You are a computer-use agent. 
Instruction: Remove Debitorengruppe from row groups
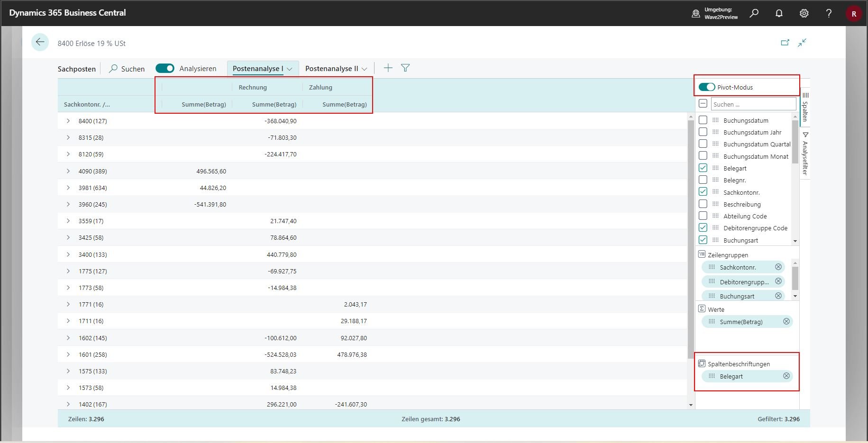pyautogui.click(x=778, y=281)
